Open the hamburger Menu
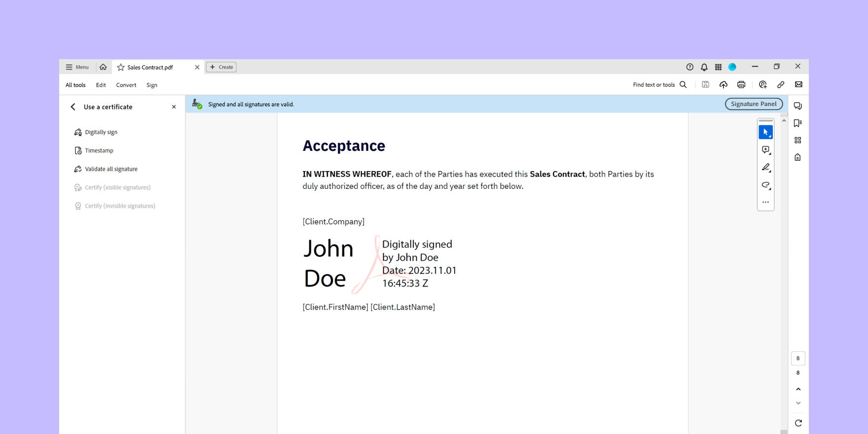The width and height of the screenshot is (868, 434). (x=77, y=67)
